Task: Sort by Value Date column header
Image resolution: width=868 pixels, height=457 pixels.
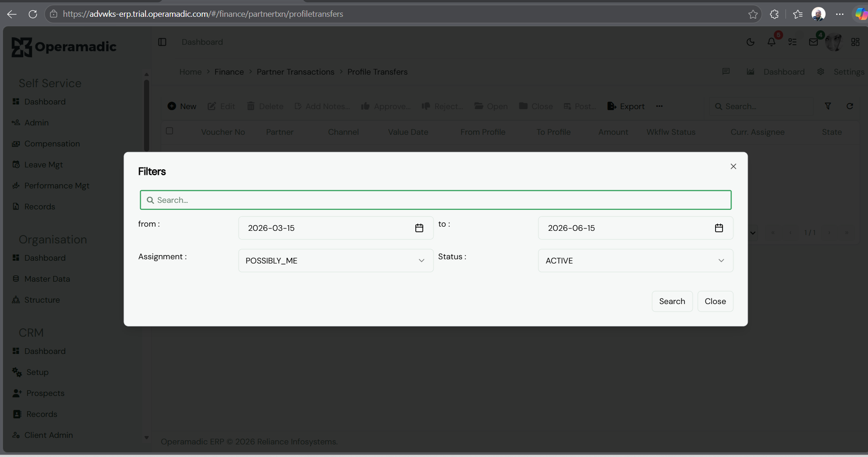Action: click(408, 132)
